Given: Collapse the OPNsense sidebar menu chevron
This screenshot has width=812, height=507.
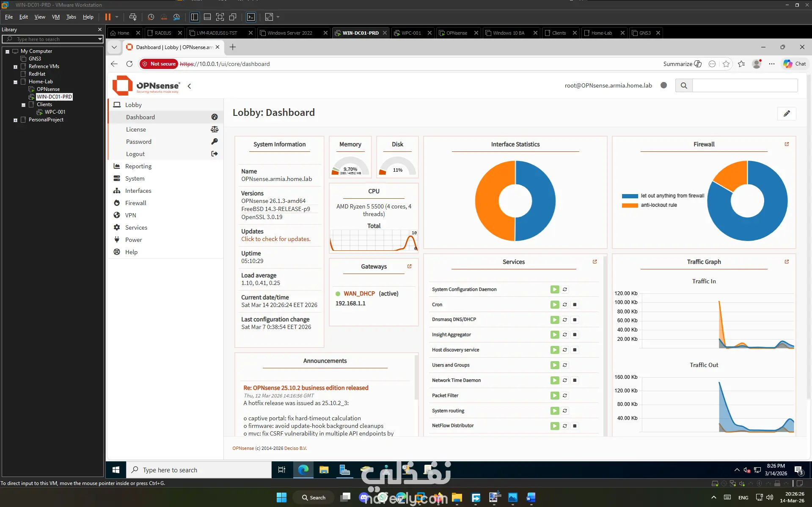Looking at the screenshot, I should tap(189, 86).
